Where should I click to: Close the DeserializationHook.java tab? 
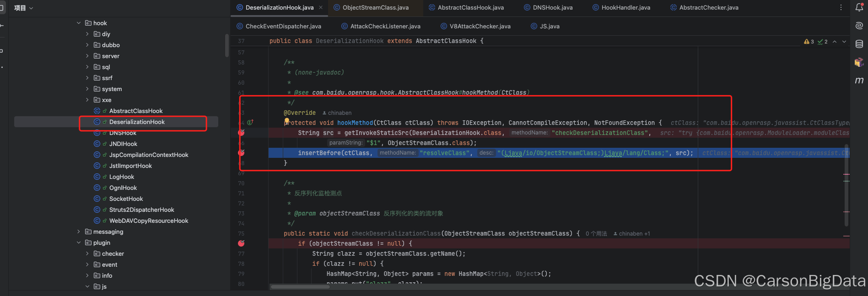click(321, 7)
